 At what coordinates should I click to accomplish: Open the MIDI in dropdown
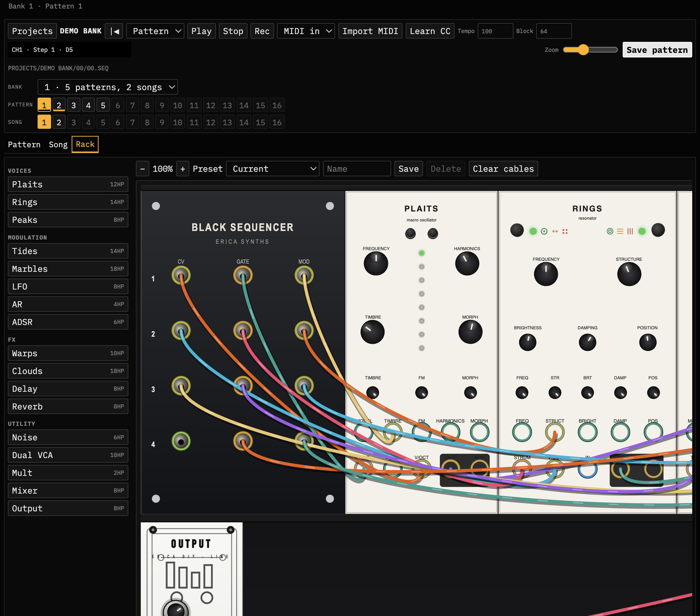point(306,31)
